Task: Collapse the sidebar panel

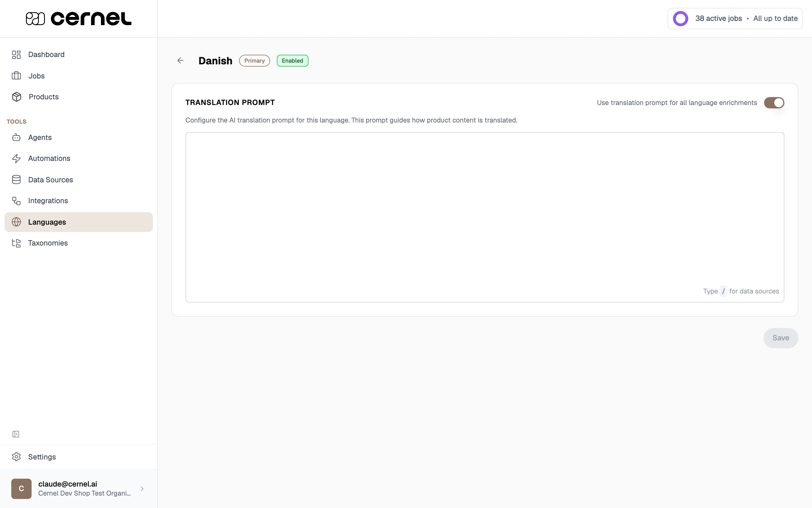Action: point(16,434)
